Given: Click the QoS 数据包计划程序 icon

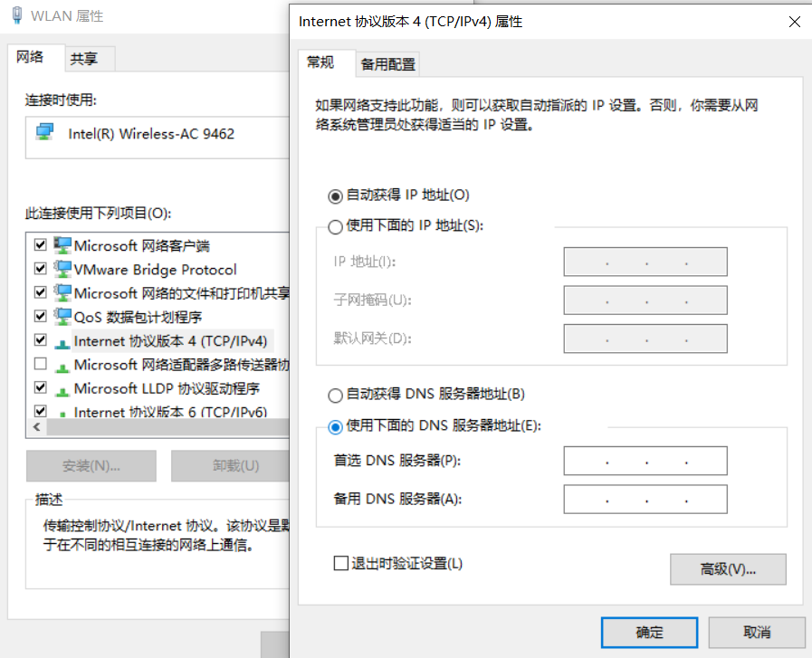Looking at the screenshot, I should pos(61,316).
